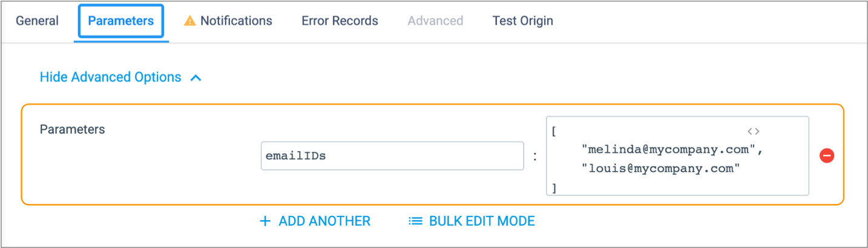Click the list icon beside BULK EDIT MODE
The width and height of the screenshot is (868, 248).
point(415,221)
